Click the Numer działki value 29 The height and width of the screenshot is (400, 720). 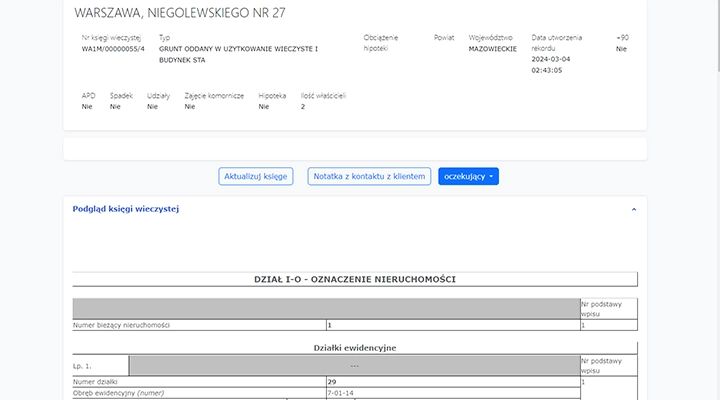pyautogui.click(x=333, y=382)
